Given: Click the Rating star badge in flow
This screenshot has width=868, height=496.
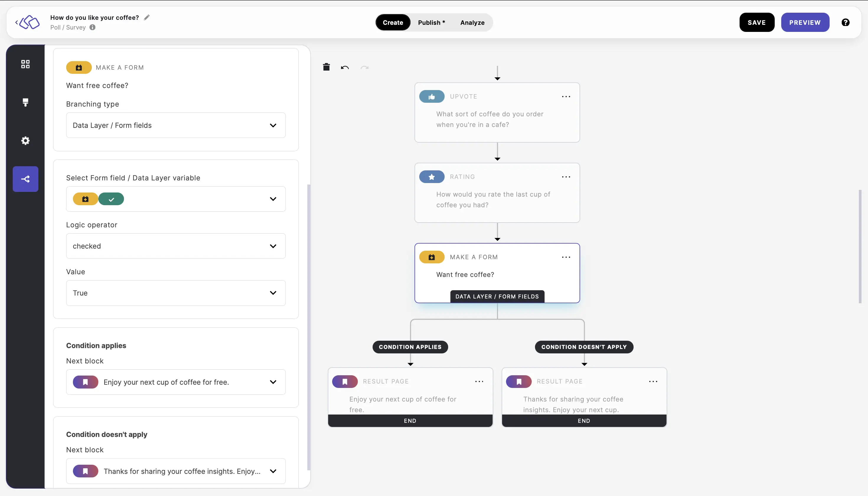Looking at the screenshot, I should click(432, 177).
